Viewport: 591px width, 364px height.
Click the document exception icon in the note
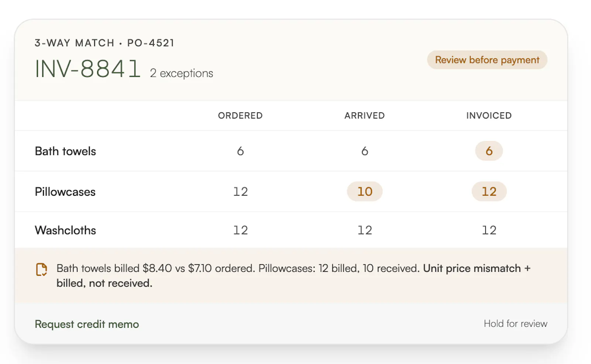[41, 269]
